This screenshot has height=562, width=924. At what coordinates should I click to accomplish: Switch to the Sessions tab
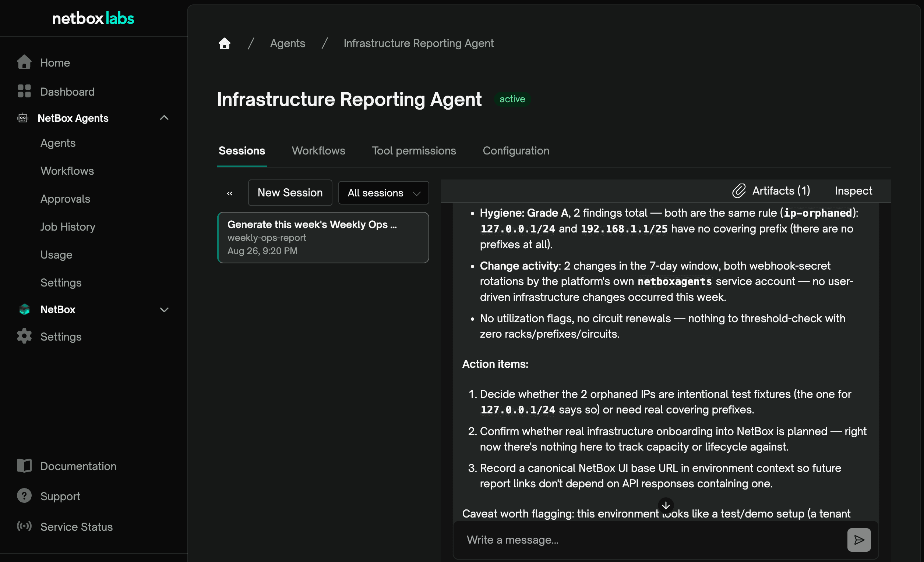tap(242, 151)
